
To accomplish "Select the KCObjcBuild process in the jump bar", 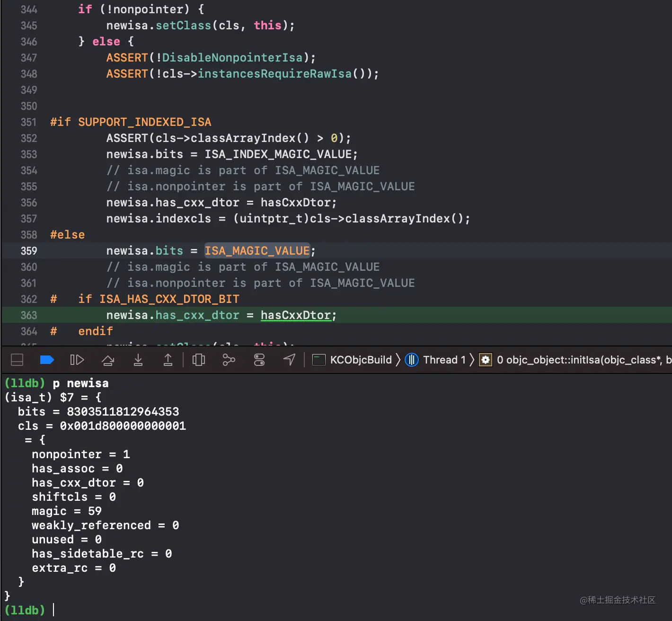I will [352, 360].
